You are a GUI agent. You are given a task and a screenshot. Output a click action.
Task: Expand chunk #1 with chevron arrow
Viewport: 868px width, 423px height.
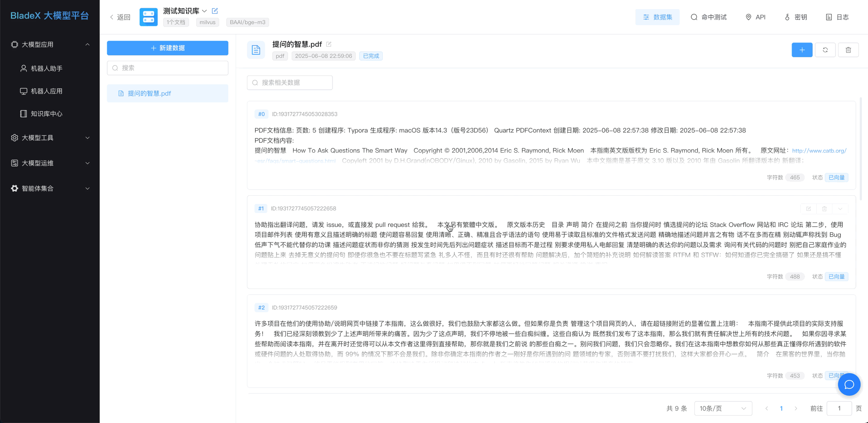tap(840, 209)
